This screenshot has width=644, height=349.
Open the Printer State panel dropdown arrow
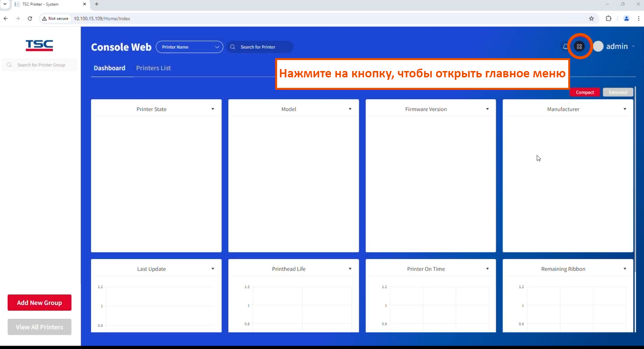[x=213, y=109]
